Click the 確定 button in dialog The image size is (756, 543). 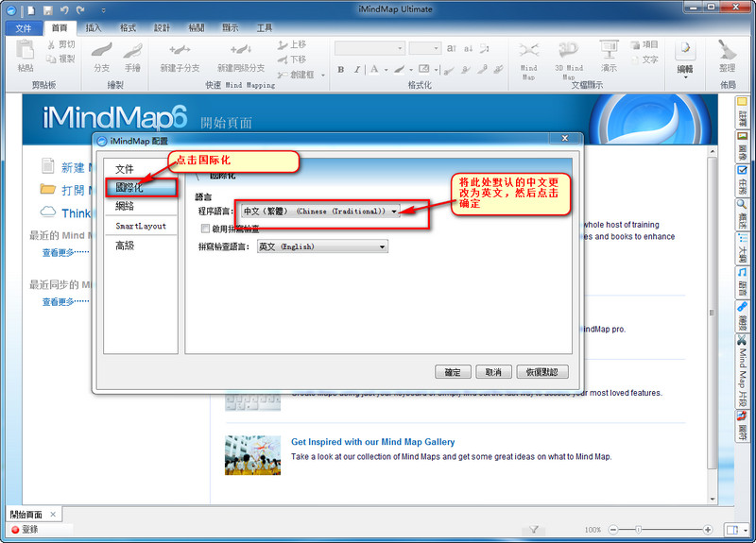[x=453, y=372]
